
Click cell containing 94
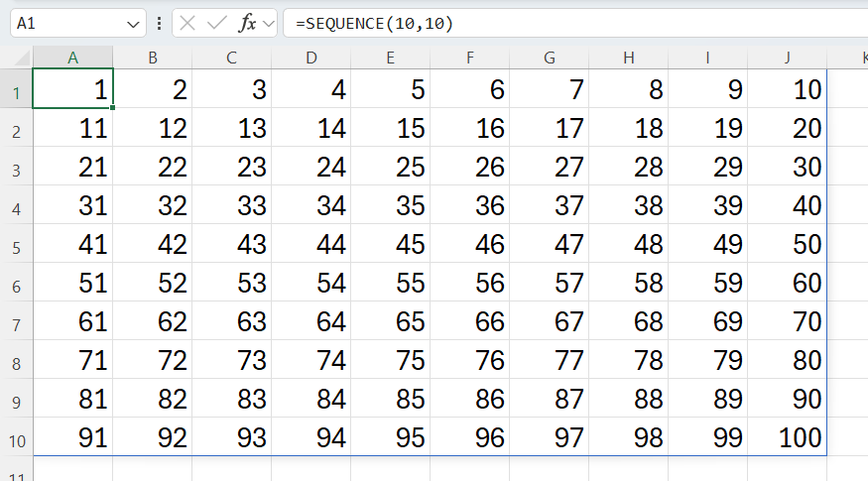[311, 437]
